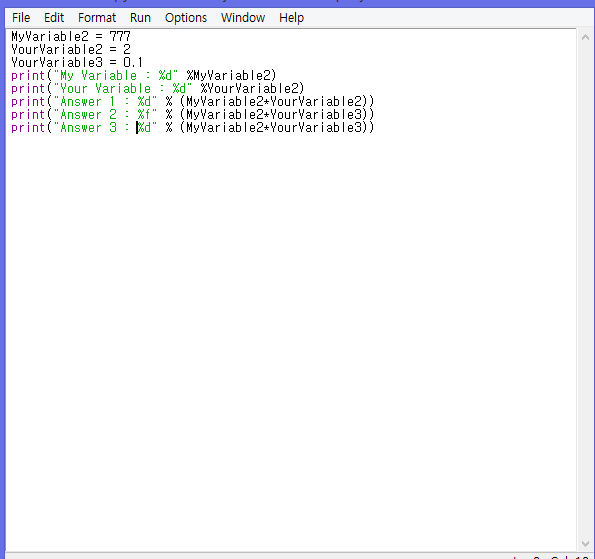Open the Window menu
This screenshot has height=559, width=595.
(243, 17)
